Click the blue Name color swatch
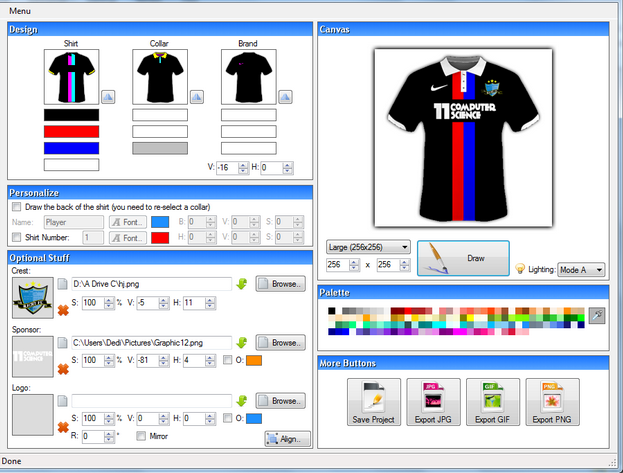 [160, 222]
